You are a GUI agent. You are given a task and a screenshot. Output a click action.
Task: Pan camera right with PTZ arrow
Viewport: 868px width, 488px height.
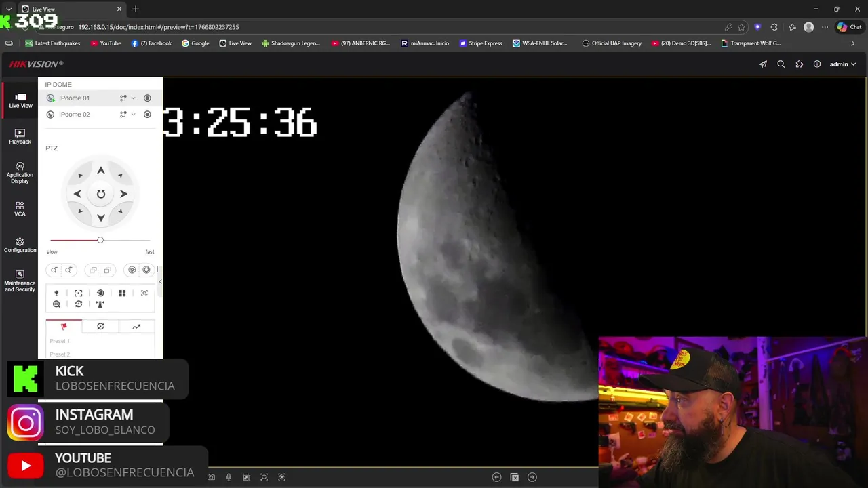tap(123, 194)
